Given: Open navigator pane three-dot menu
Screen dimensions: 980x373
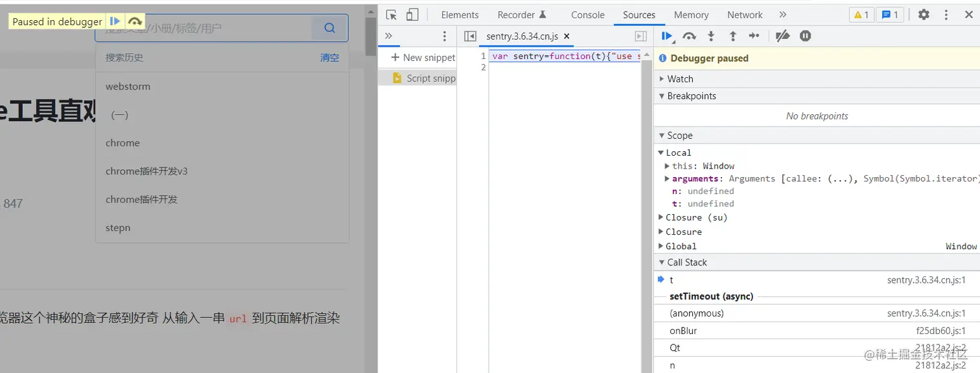Looking at the screenshot, I should [445, 36].
